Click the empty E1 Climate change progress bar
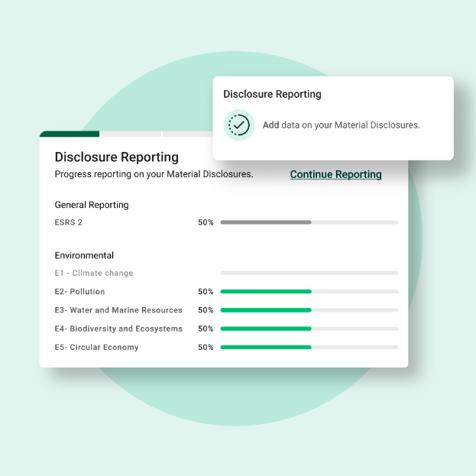The image size is (476, 476). coord(309,273)
